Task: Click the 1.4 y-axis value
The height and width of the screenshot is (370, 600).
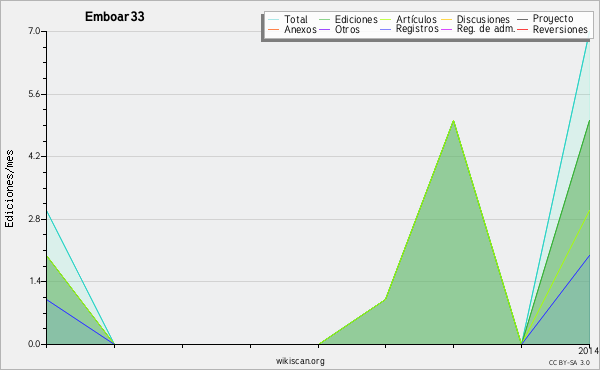Action: (x=34, y=281)
